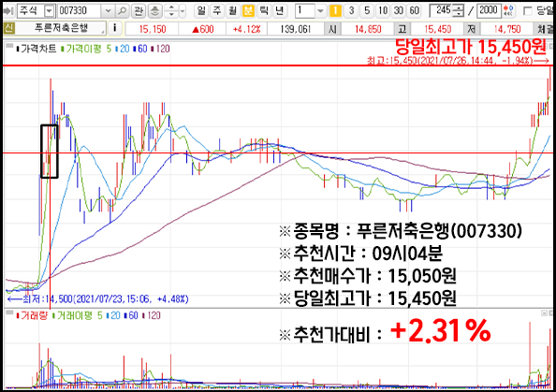Select the 3-minute interval button
Screen dimensions: 556x392
pyautogui.click(x=351, y=11)
